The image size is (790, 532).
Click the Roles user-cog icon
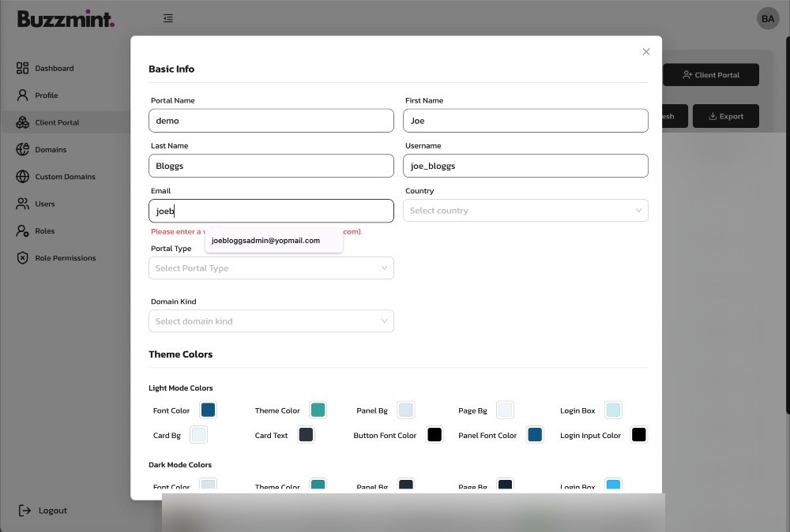23,231
